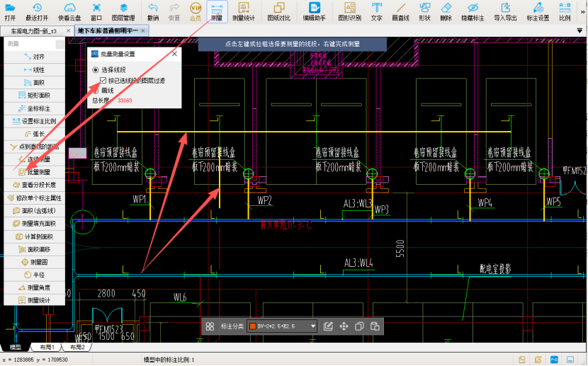Select the 画线 radio option
The height and width of the screenshot is (366, 588).
pyautogui.click(x=96, y=91)
